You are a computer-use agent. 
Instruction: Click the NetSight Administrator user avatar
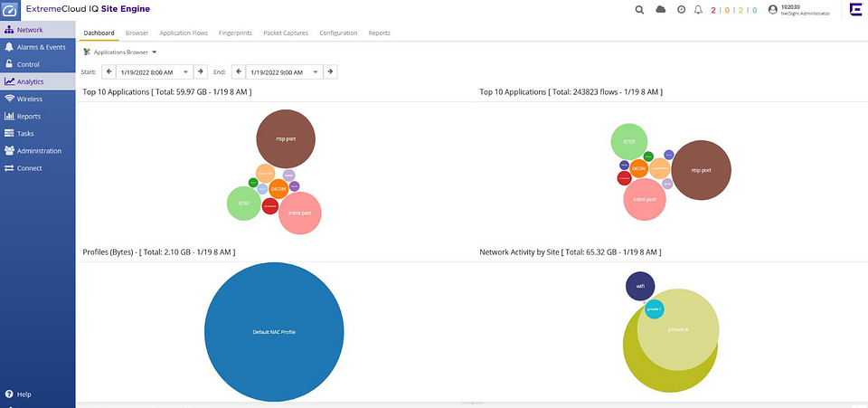tap(772, 9)
